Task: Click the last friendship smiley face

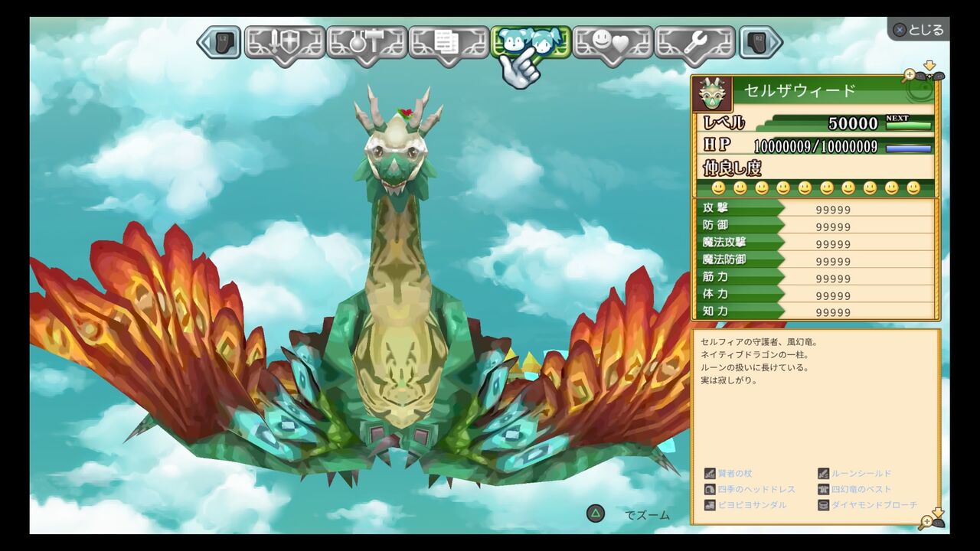Action: point(913,187)
